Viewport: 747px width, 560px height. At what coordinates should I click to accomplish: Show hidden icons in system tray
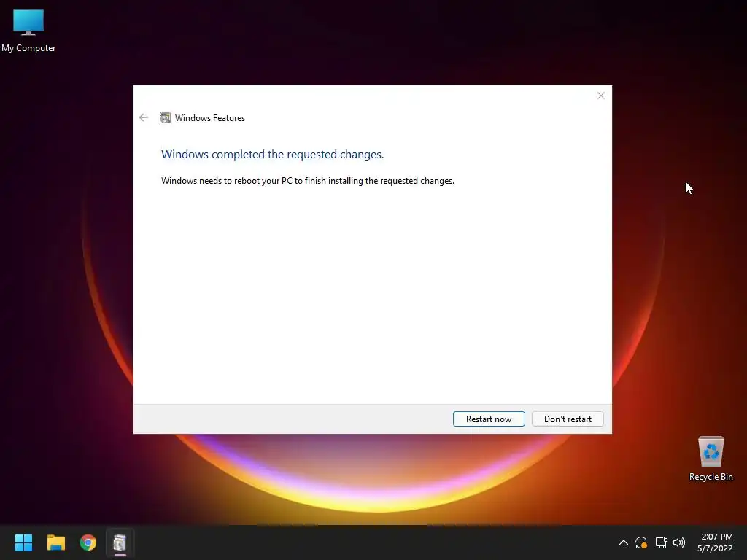[623, 542]
